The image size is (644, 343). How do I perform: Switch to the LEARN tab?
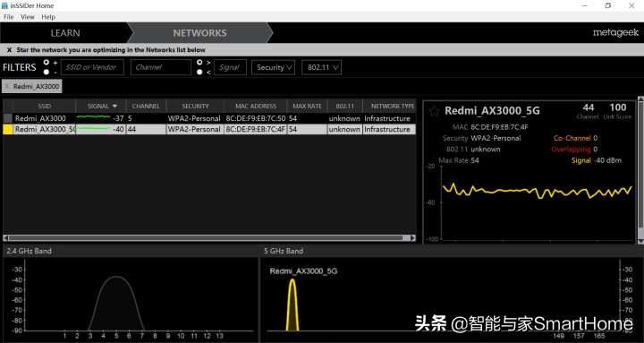point(65,33)
